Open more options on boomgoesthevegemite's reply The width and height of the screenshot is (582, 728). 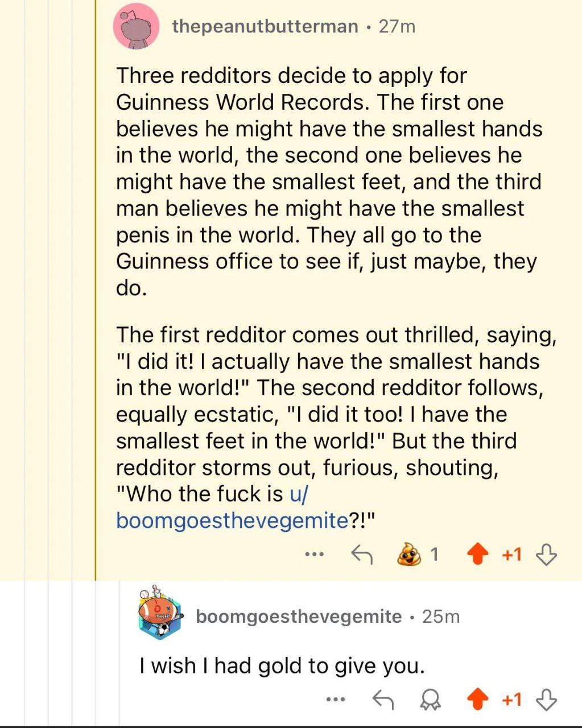coord(336,700)
